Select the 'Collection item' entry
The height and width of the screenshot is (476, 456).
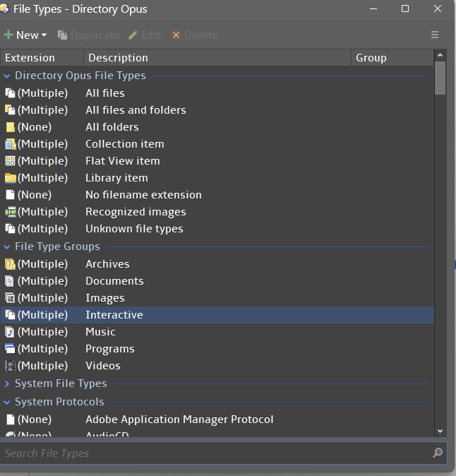pyautogui.click(x=125, y=144)
